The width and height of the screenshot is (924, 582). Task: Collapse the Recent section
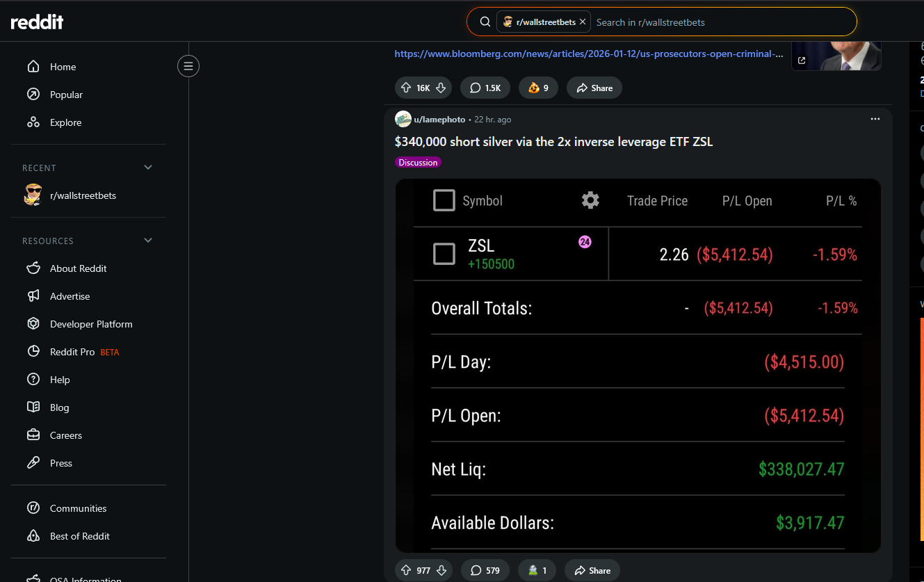coord(147,168)
